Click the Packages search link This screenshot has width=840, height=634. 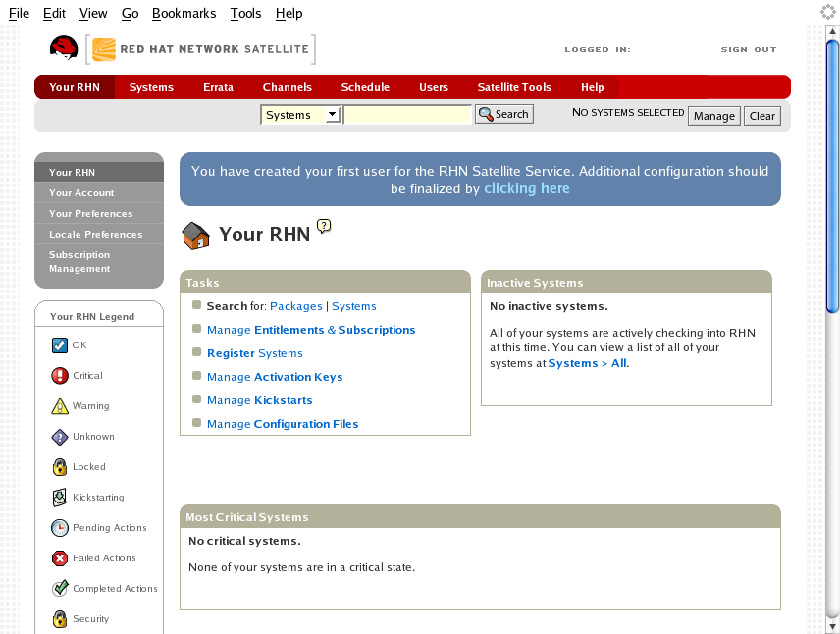point(296,306)
